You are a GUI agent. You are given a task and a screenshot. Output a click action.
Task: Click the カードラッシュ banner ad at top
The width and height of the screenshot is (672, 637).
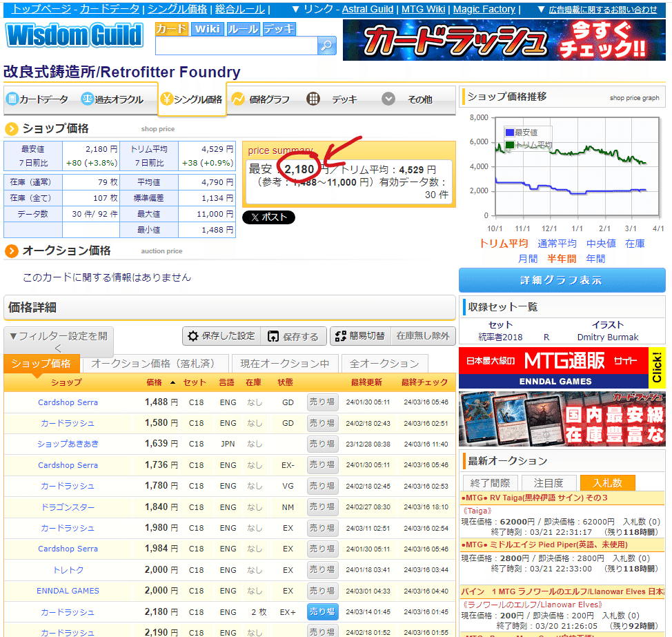tap(504, 40)
